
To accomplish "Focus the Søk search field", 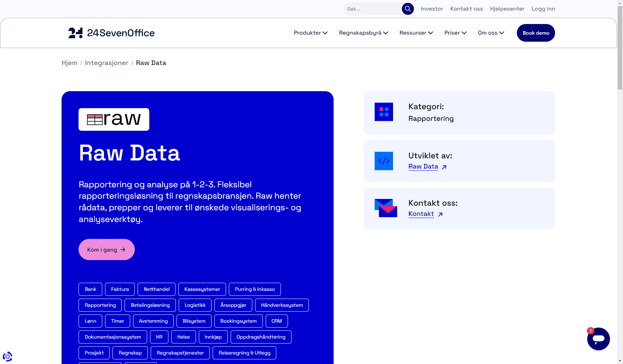I will pos(373,9).
